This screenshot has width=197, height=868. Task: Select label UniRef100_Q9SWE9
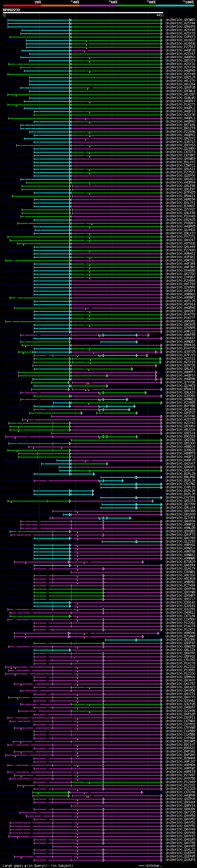(x=180, y=159)
